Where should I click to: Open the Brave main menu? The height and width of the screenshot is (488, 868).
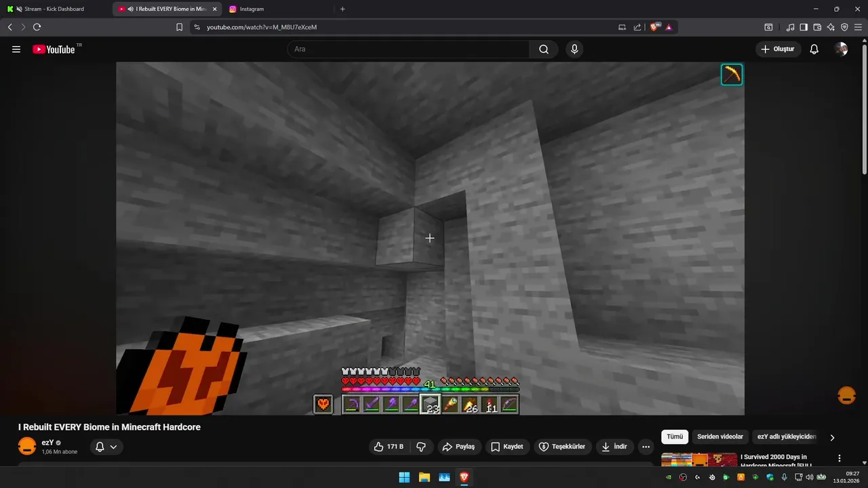click(x=858, y=27)
